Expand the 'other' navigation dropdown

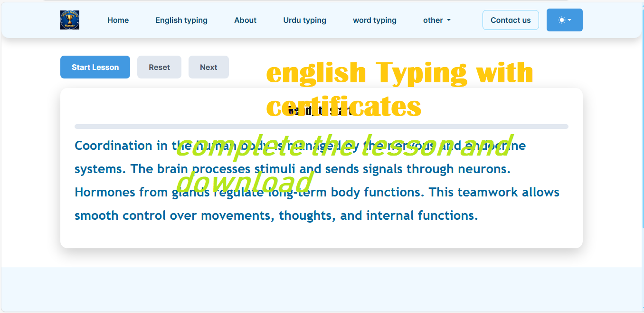436,20
